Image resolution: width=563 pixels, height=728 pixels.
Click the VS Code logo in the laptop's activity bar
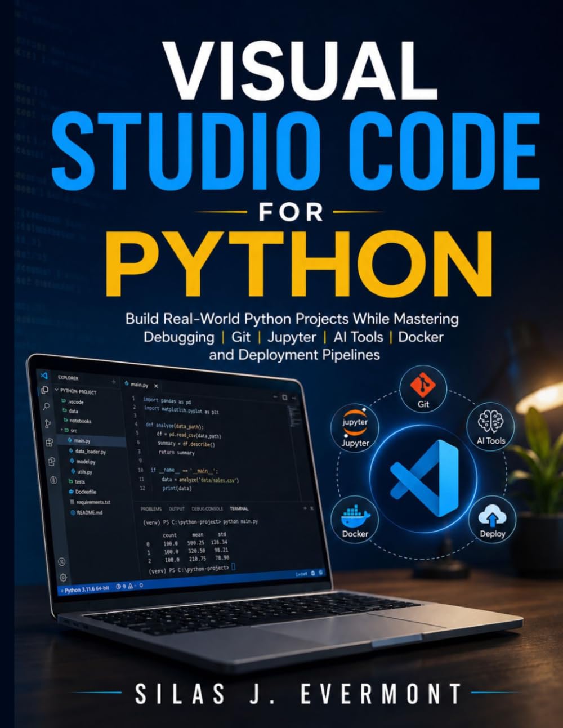pyautogui.click(x=43, y=375)
